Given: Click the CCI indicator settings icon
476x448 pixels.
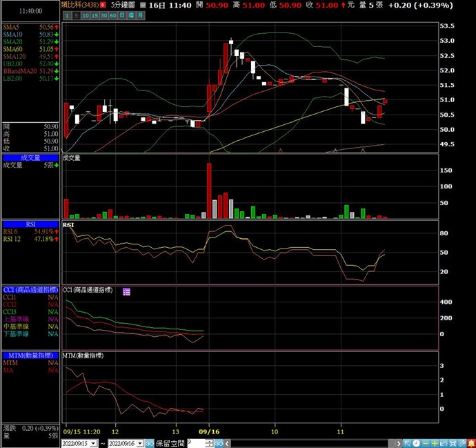Looking at the screenshot, I should click(x=127, y=292).
